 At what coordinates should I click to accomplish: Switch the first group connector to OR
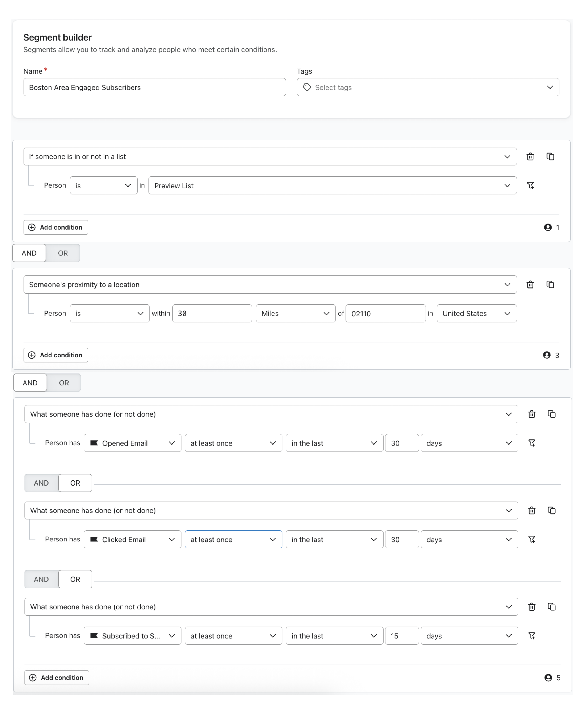[63, 253]
